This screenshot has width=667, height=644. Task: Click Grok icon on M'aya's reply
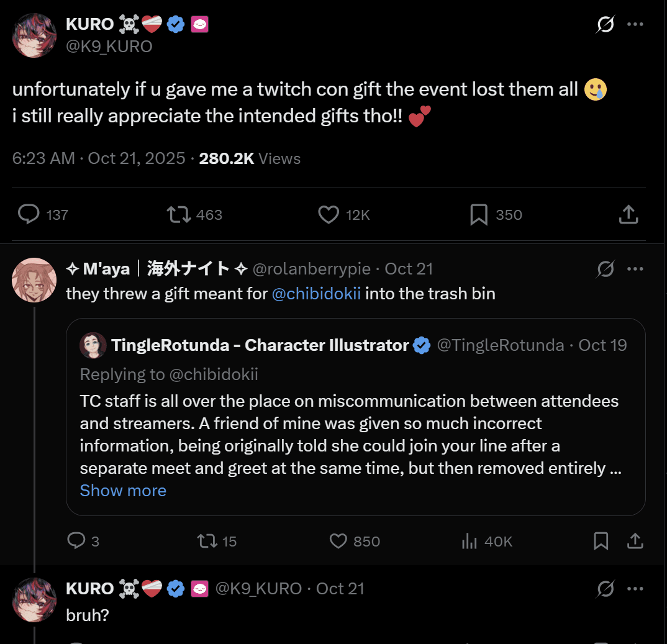click(x=605, y=269)
